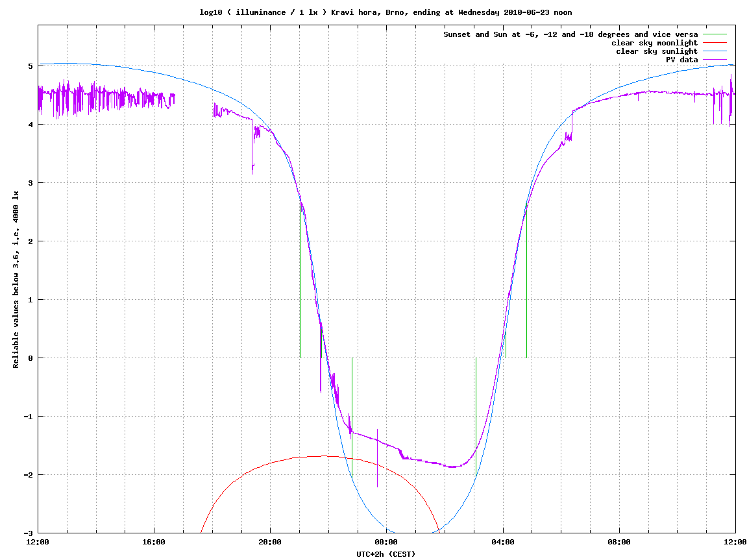Click the green legend line sample
Image resolution: width=747 pixels, height=560 pixels.
(715, 34)
